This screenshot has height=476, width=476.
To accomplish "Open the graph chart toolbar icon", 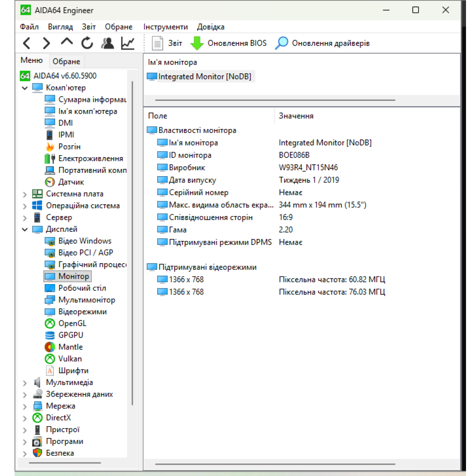I will pyautogui.click(x=128, y=43).
